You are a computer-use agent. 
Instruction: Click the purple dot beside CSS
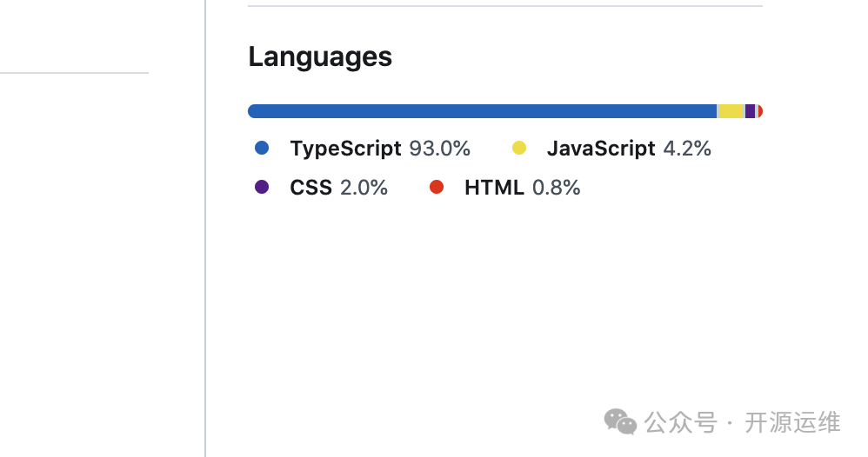tap(262, 188)
